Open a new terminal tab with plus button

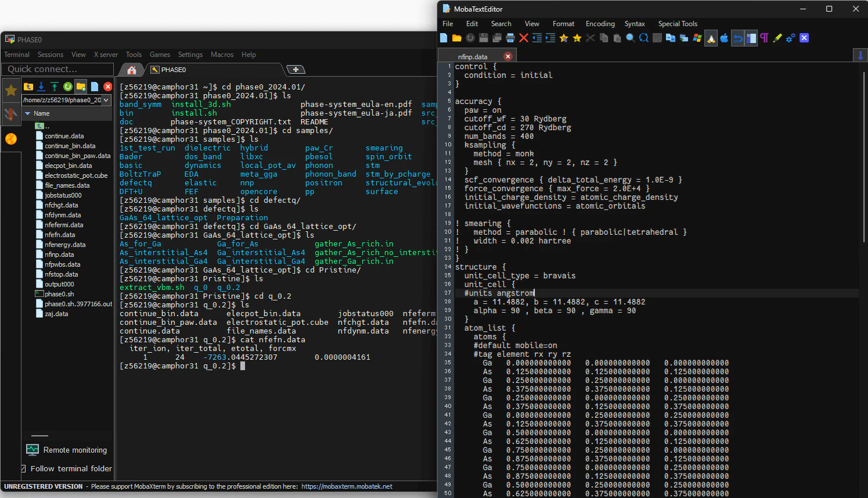(296, 70)
